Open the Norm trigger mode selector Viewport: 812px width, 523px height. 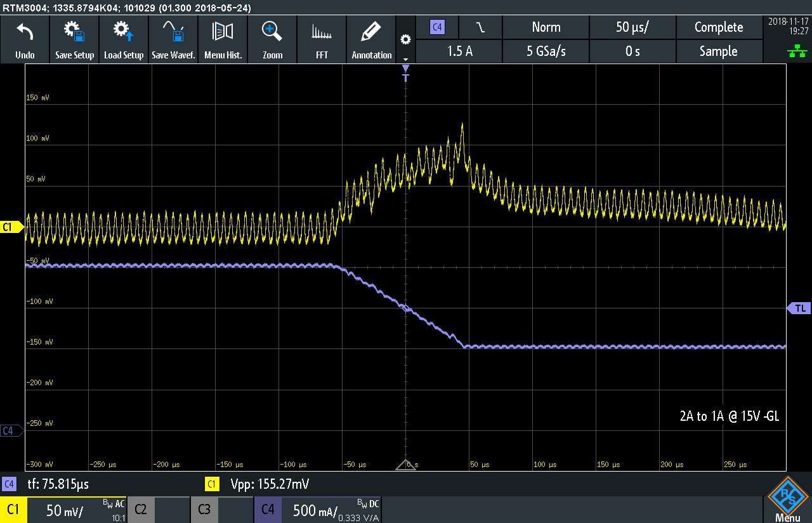(x=546, y=27)
